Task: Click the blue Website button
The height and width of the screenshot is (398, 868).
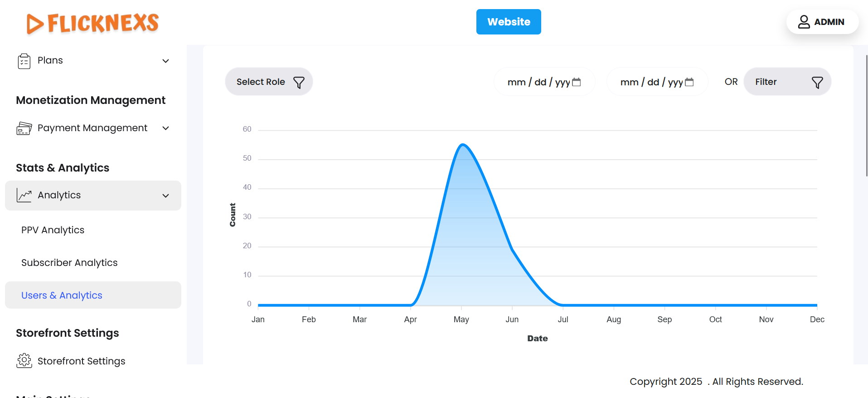Action: [508, 22]
